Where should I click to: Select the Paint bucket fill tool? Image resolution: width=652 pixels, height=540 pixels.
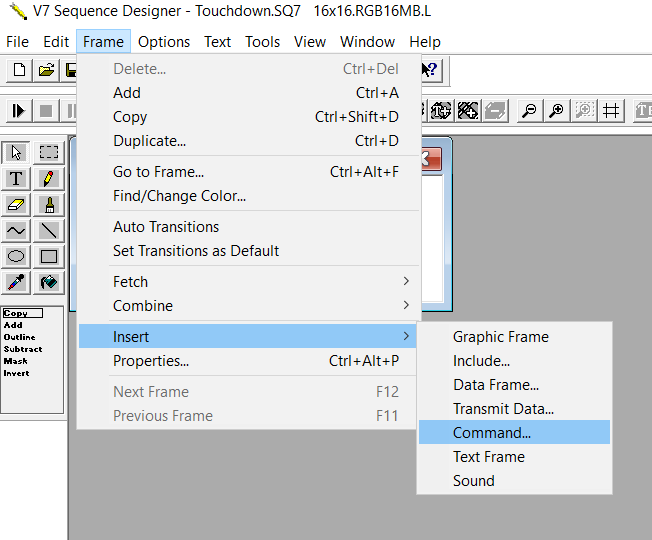pyautogui.click(x=49, y=283)
